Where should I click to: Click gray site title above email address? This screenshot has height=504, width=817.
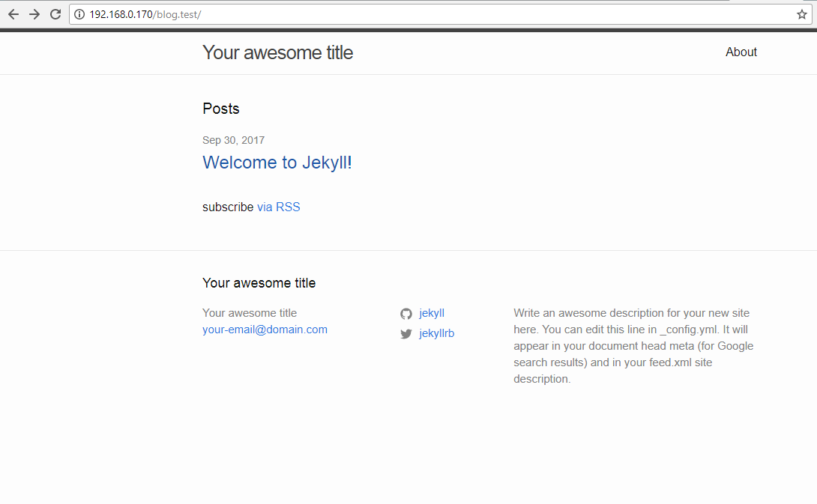coord(249,313)
